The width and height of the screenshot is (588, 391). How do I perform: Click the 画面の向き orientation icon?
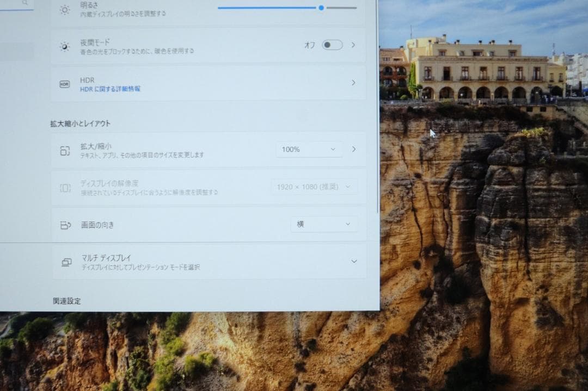pos(65,224)
